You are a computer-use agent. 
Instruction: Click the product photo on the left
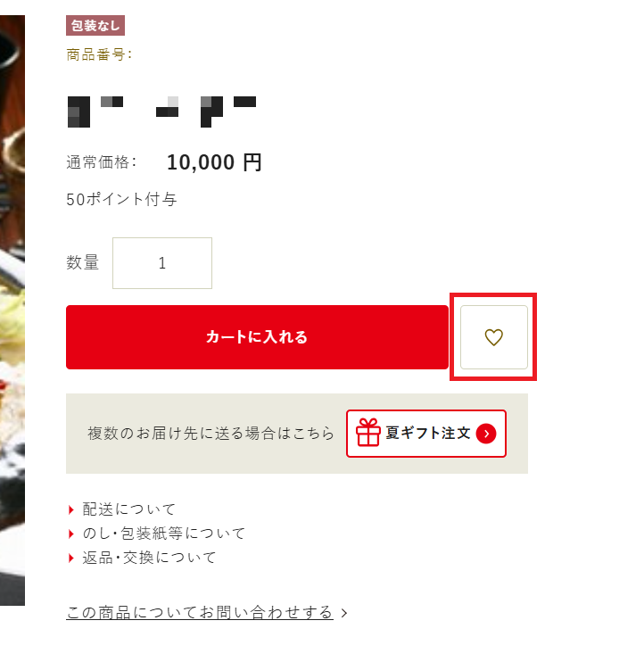[x=12, y=310]
